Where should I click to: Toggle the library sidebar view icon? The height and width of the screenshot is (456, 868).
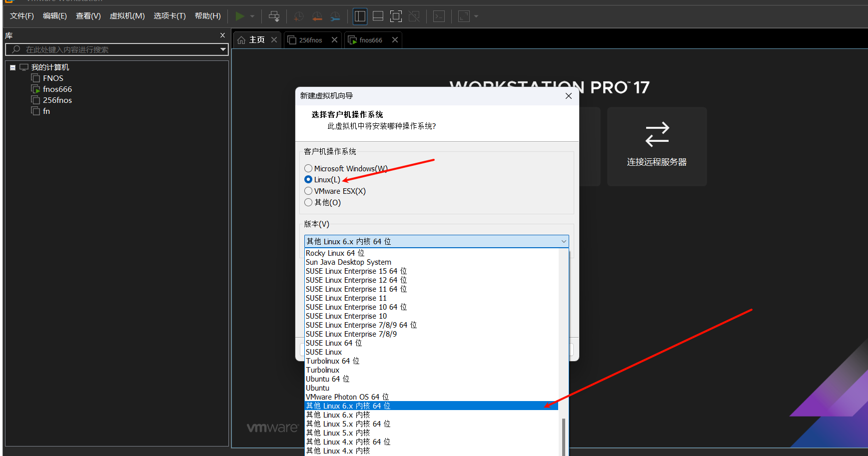click(360, 16)
